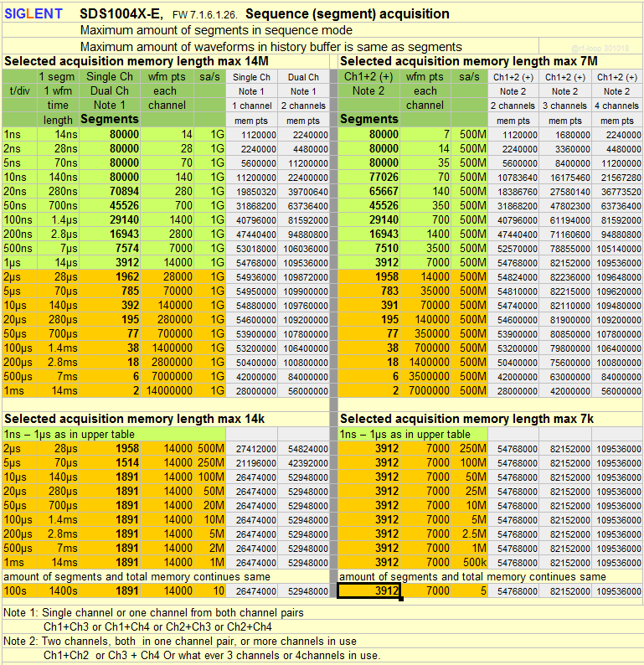Click mem pts value 16175460
The image size is (644, 665).
pyautogui.click(x=565, y=178)
